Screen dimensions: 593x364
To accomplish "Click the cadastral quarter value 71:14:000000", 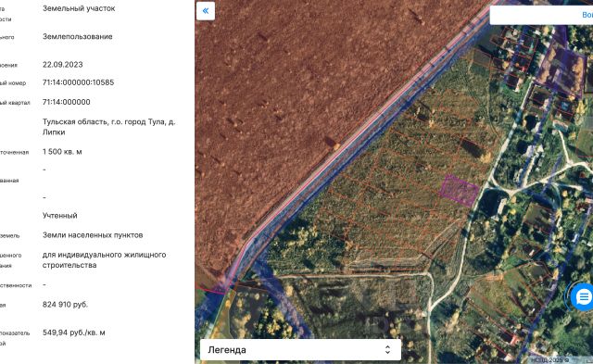I will coord(67,102).
